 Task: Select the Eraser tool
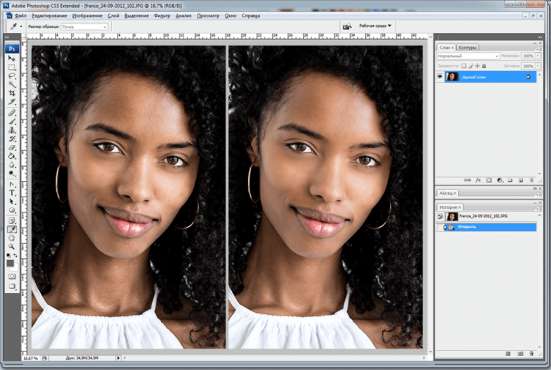(12, 148)
